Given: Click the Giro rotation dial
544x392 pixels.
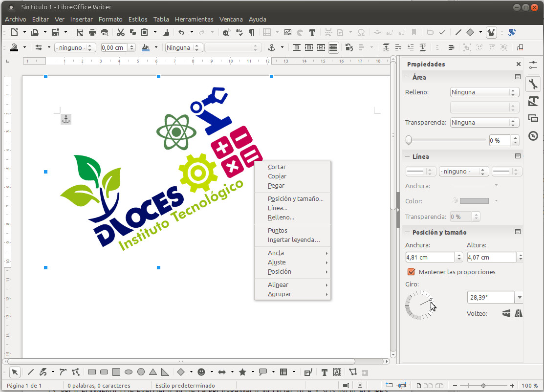Looking at the screenshot, I should click(419, 305).
